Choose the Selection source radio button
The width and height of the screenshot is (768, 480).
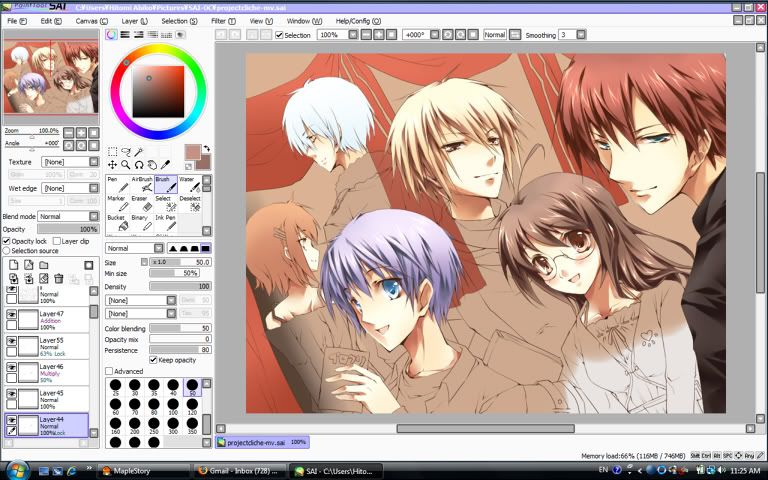[x=6, y=250]
